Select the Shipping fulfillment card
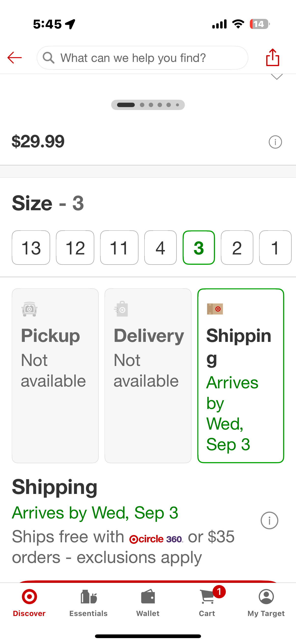 click(241, 376)
